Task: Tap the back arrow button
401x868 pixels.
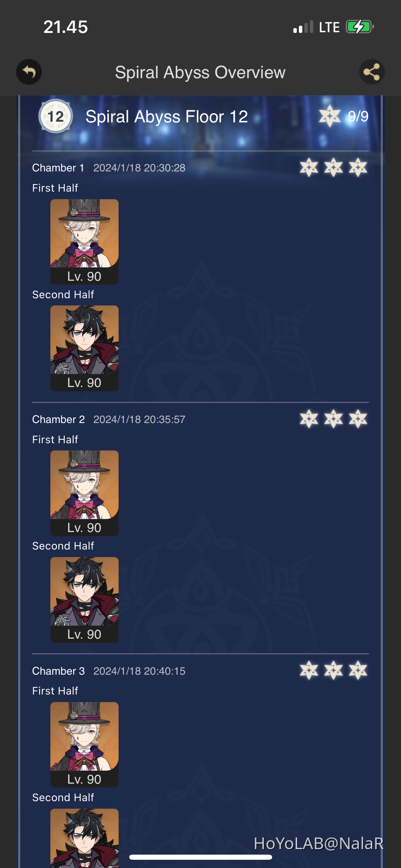Action: 29,72
